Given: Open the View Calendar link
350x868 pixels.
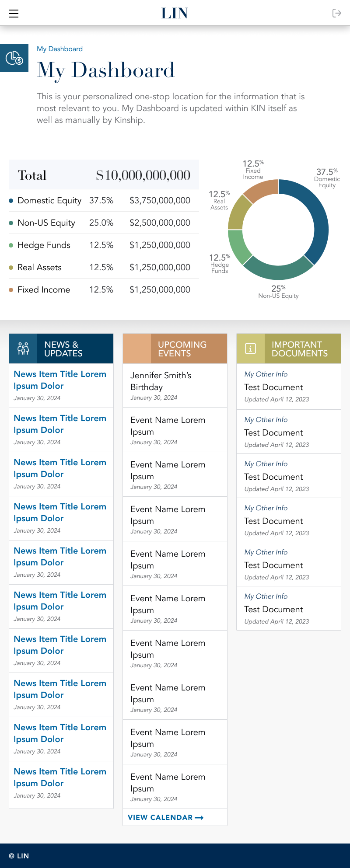Looking at the screenshot, I should (x=160, y=818).
